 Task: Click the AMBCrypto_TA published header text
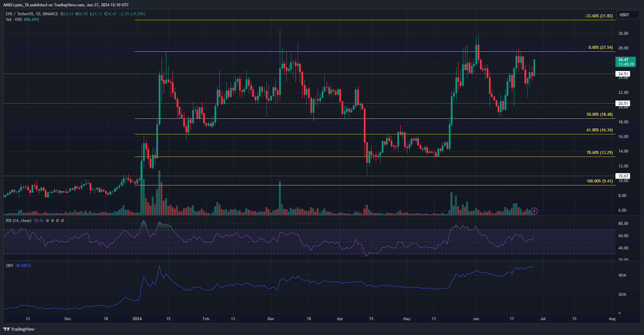pos(66,5)
